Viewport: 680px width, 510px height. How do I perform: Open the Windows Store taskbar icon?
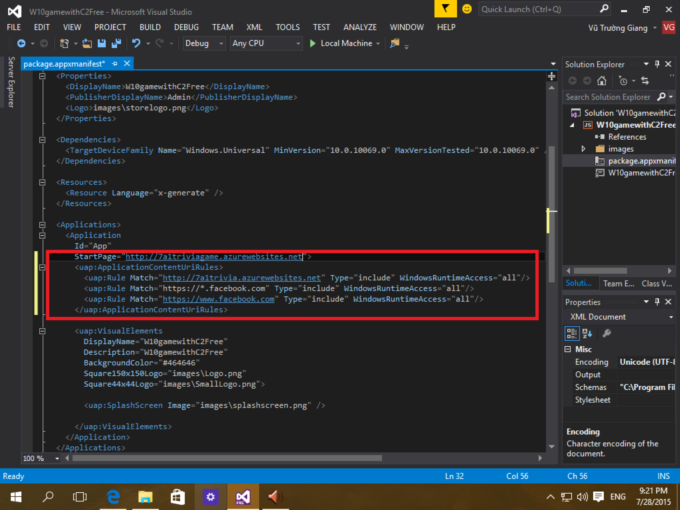coord(177,497)
